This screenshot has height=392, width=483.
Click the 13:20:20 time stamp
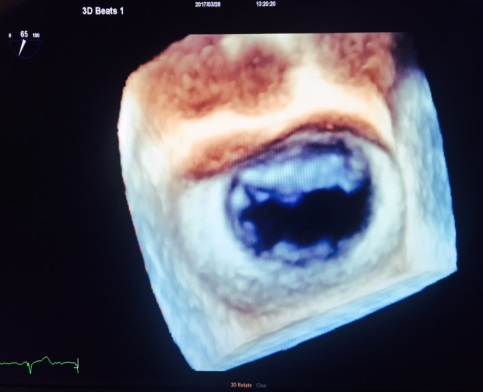(266, 5)
